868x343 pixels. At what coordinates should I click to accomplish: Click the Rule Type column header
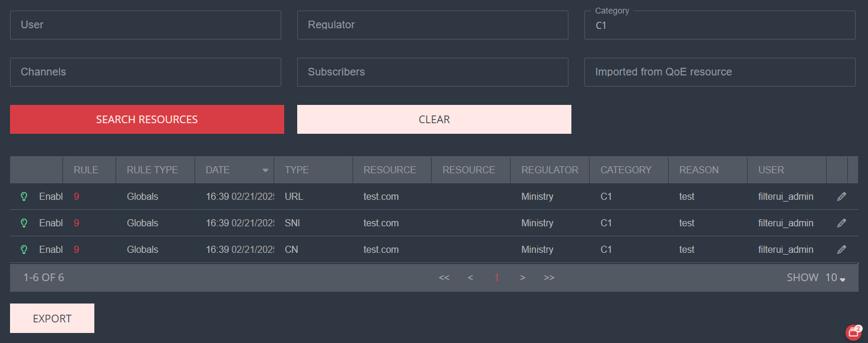click(x=152, y=170)
